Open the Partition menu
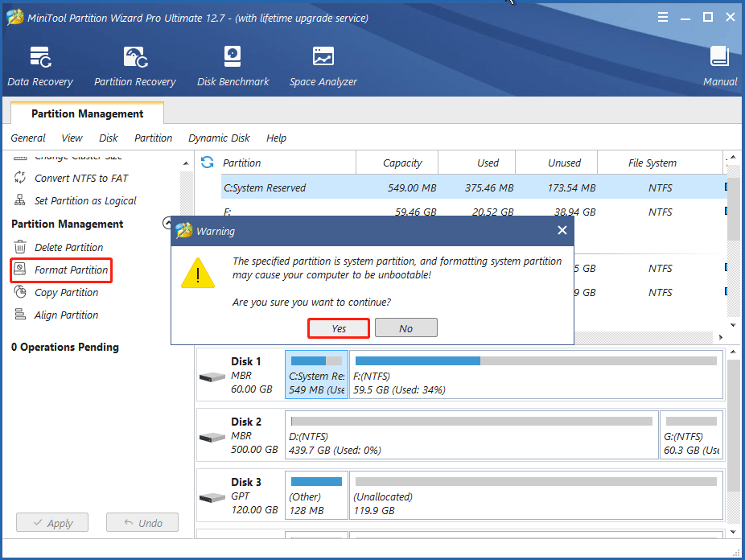This screenshot has height=560, width=745. click(153, 138)
